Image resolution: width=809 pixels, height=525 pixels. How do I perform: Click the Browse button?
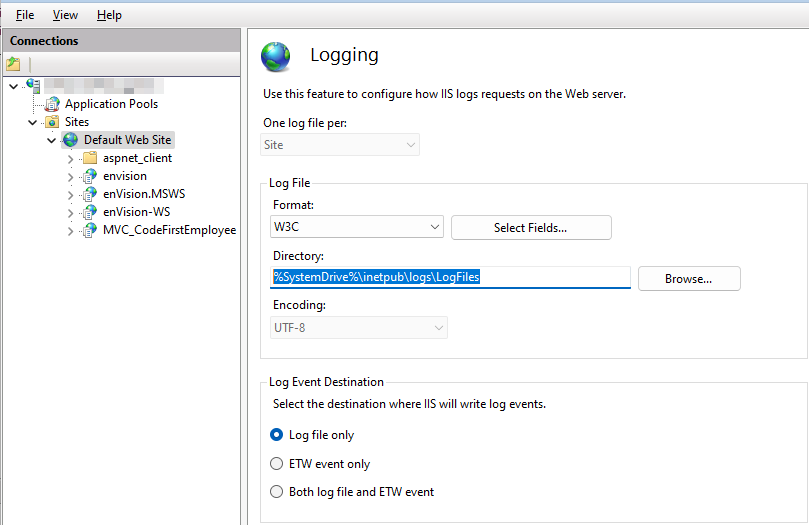tap(689, 278)
